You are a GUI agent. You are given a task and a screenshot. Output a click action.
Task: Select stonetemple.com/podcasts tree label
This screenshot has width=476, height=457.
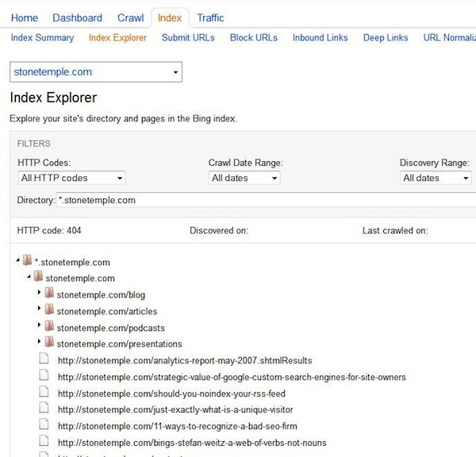click(x=111, y=328)
